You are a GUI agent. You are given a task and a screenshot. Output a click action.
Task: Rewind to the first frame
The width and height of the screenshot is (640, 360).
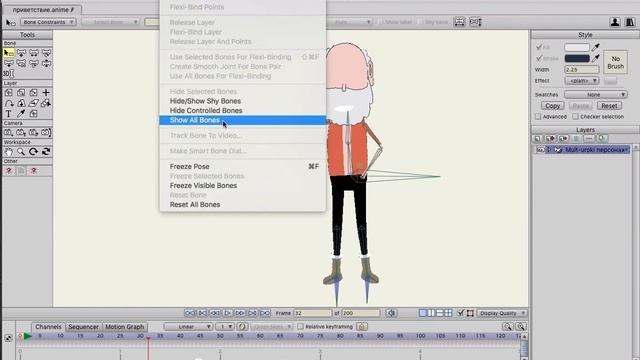coord(190,313)
